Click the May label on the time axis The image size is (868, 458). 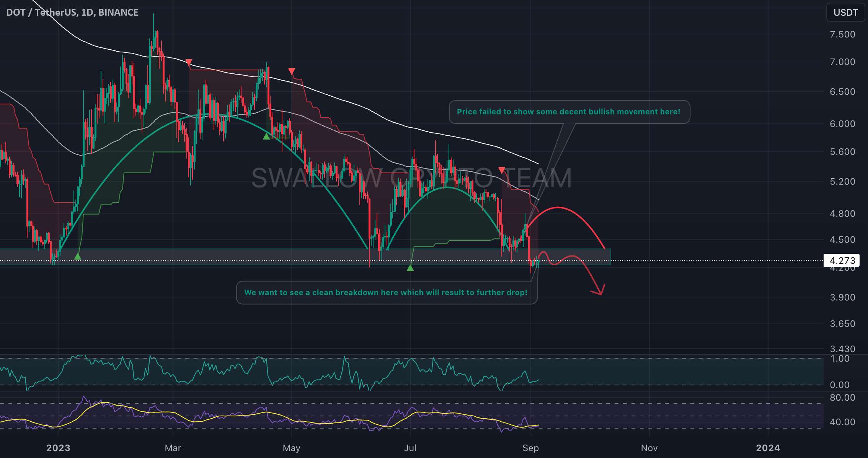292,448
